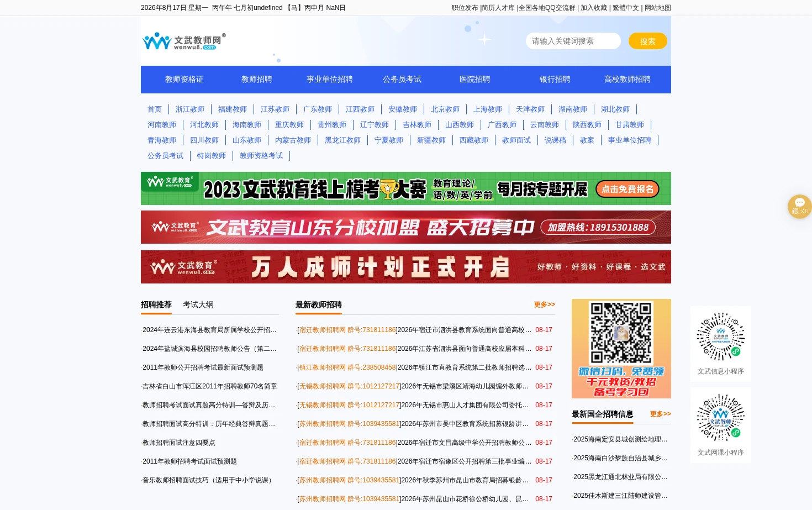Open the 最新教师招聘 section heading
Screen dimensions: 812x510
(x=319, y=304)
